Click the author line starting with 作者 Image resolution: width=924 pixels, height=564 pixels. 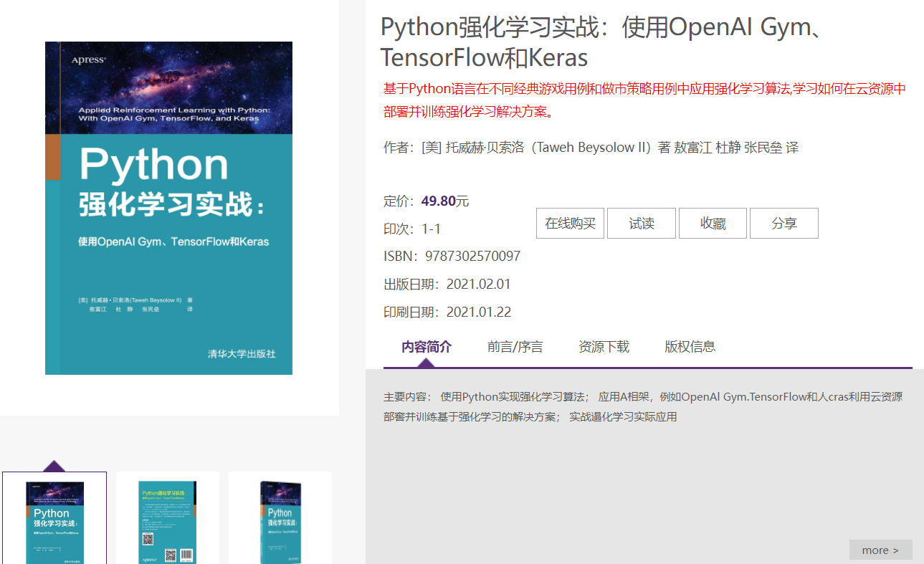pos(591,148)
